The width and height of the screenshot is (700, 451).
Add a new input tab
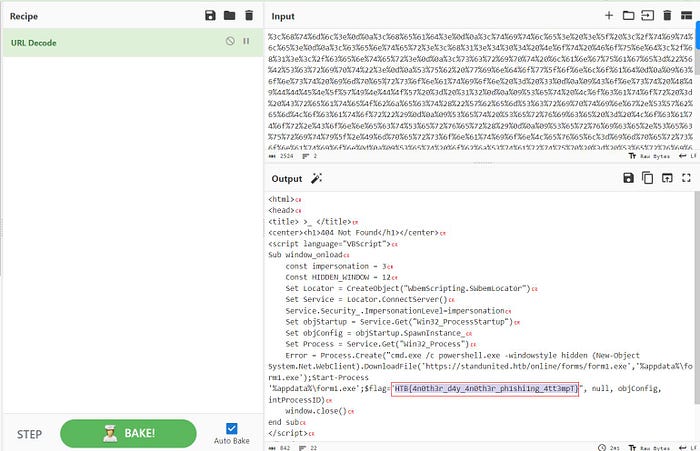coord(609,16)
